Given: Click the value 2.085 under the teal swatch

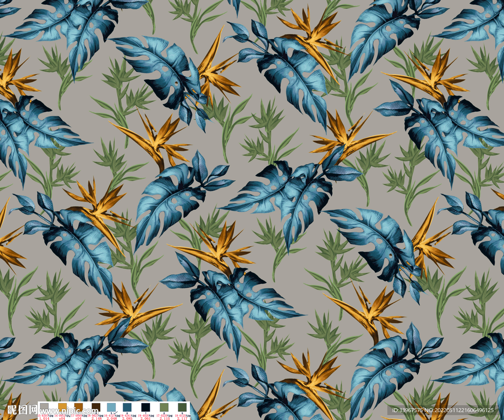Looking at the screenshot, I should coord(127,419).
